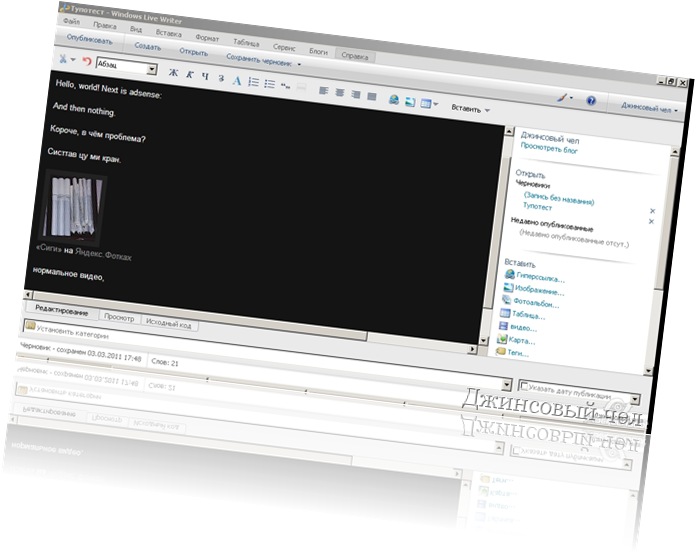
Task: Align text left
Action: [x=324, y=91]
